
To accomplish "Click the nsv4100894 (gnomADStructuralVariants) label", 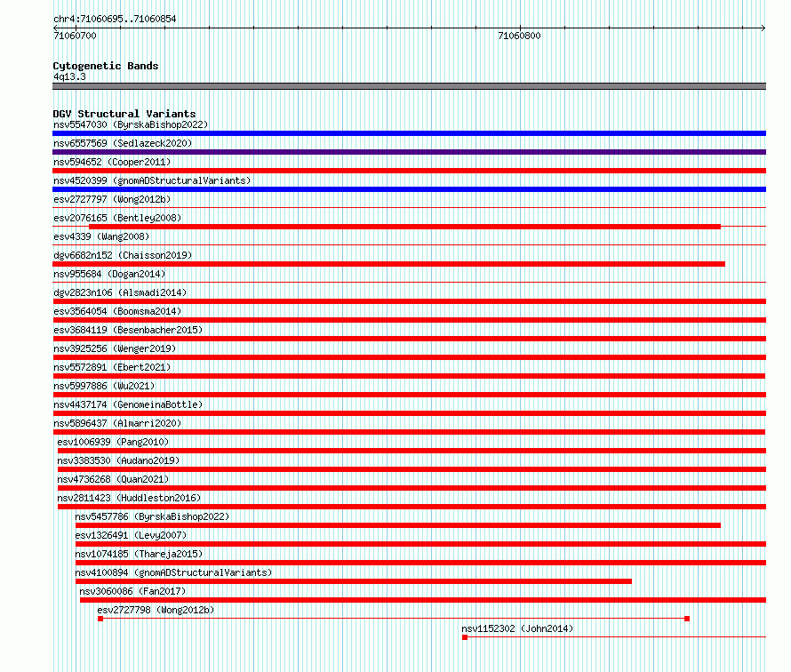I will tap(173, 572).
